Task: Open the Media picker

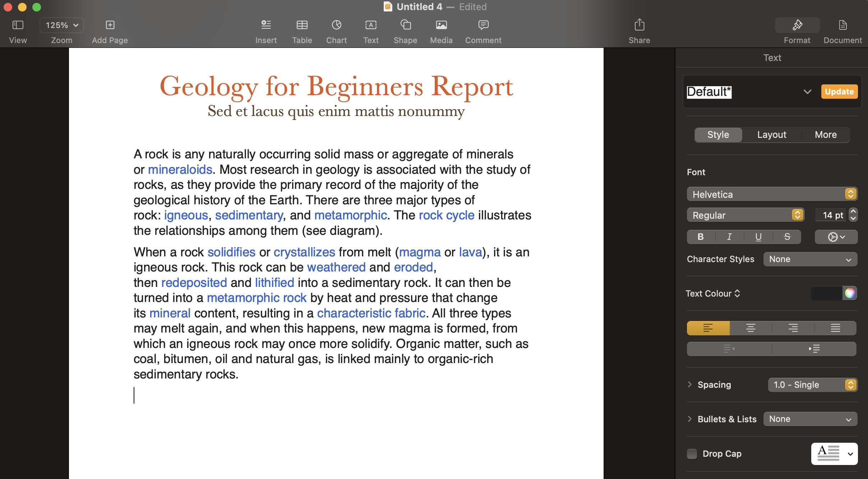Action: coord(441,25)
